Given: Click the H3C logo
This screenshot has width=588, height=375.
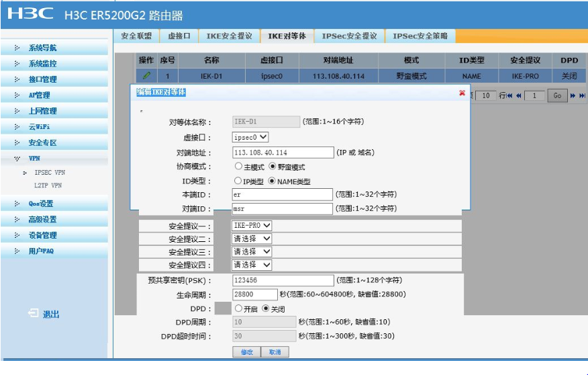Looking at the screenshot, I should pos(30,14).
